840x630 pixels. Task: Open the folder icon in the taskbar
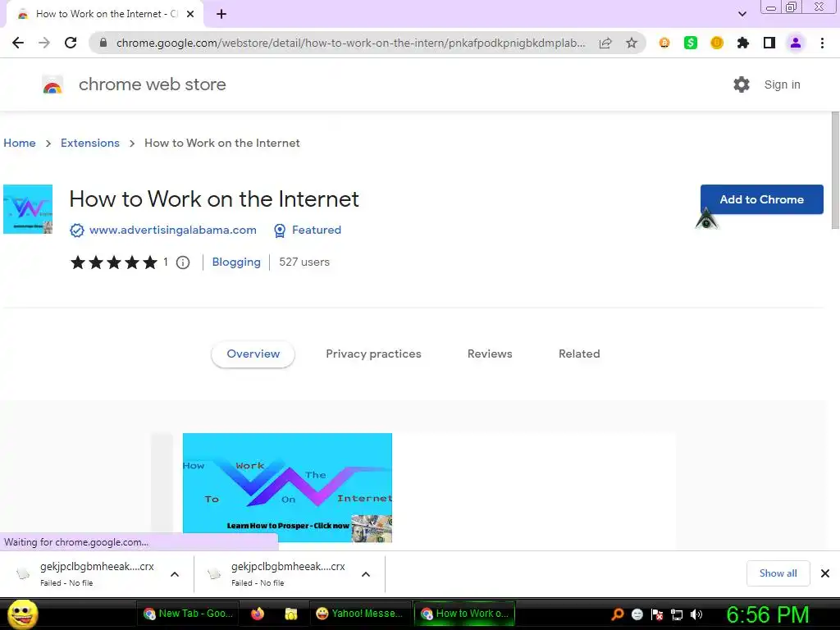tap(291, 614)
